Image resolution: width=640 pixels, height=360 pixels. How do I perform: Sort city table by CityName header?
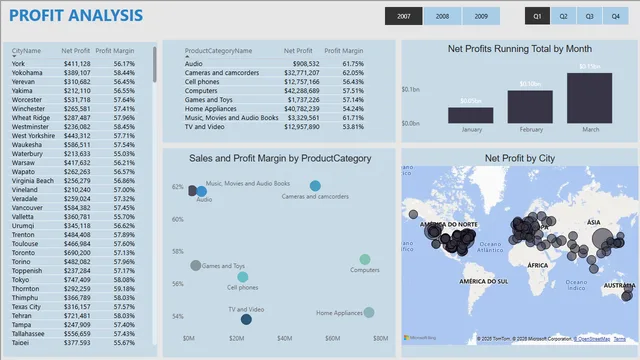[26, 51]
